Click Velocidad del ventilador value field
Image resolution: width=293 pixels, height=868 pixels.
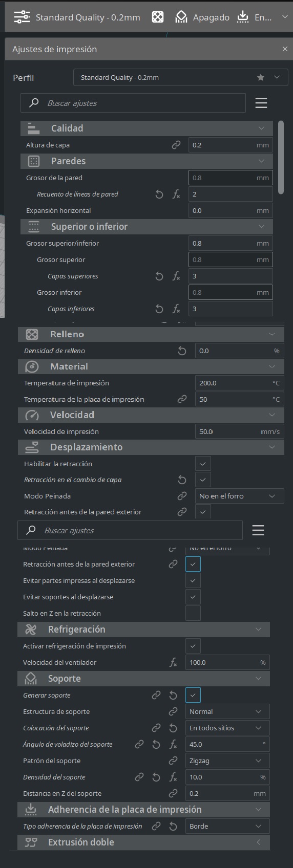(x=227, y=662)
